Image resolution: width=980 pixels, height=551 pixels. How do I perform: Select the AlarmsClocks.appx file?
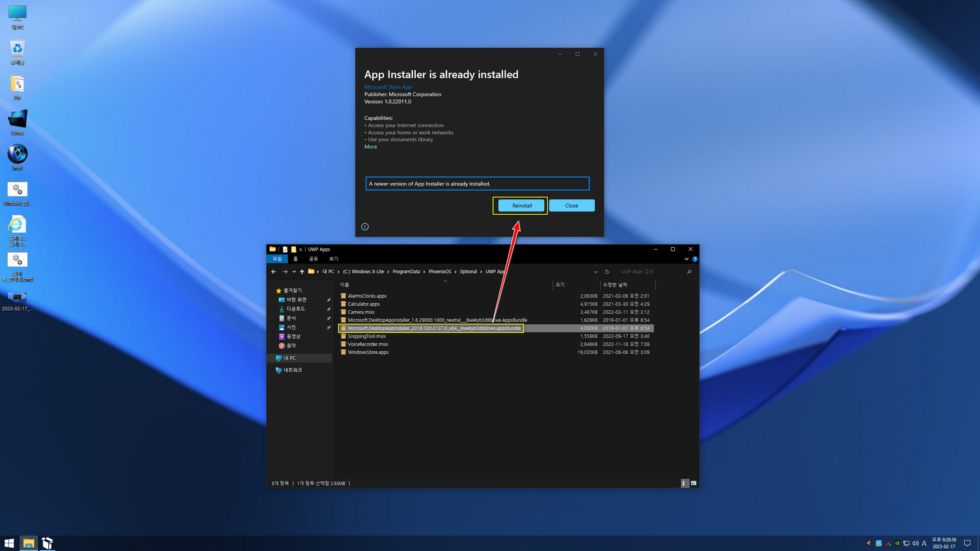click(367, 296)
